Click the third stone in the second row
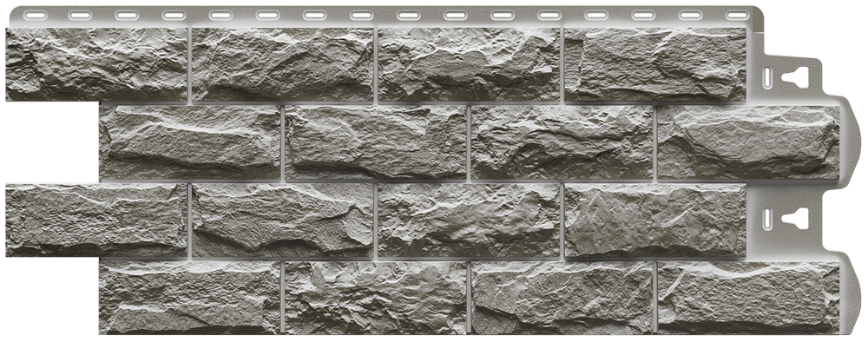The image size is (868, 342). click(562, 142)
